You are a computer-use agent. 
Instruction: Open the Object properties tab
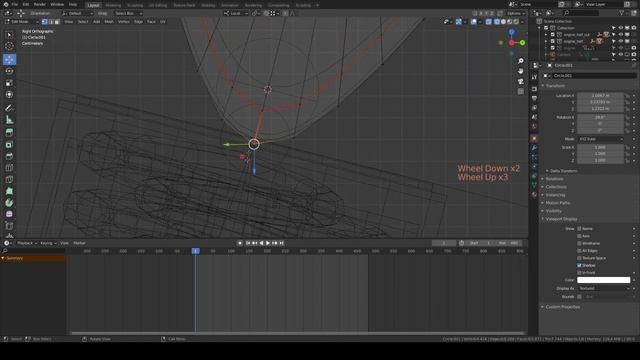pos(534,138)
